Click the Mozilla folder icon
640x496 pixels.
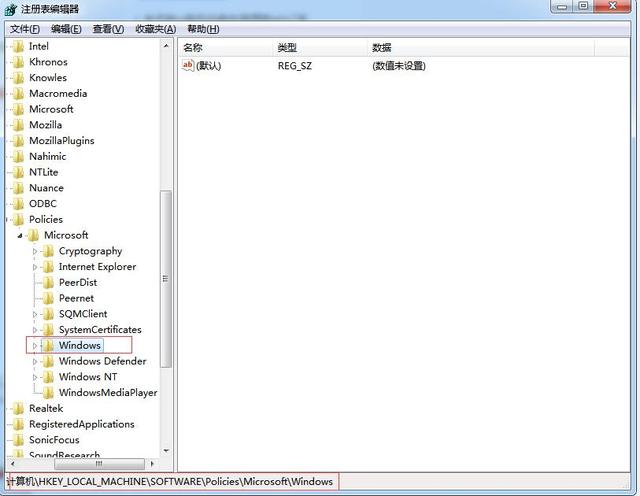pyautogui.click(x=18, y=125)
